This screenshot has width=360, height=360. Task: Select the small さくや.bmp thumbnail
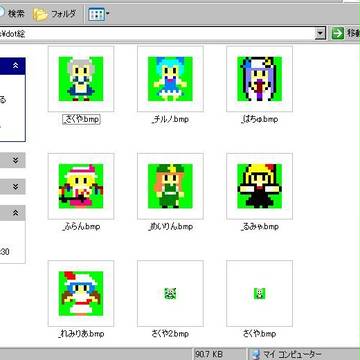click(259, 293)
